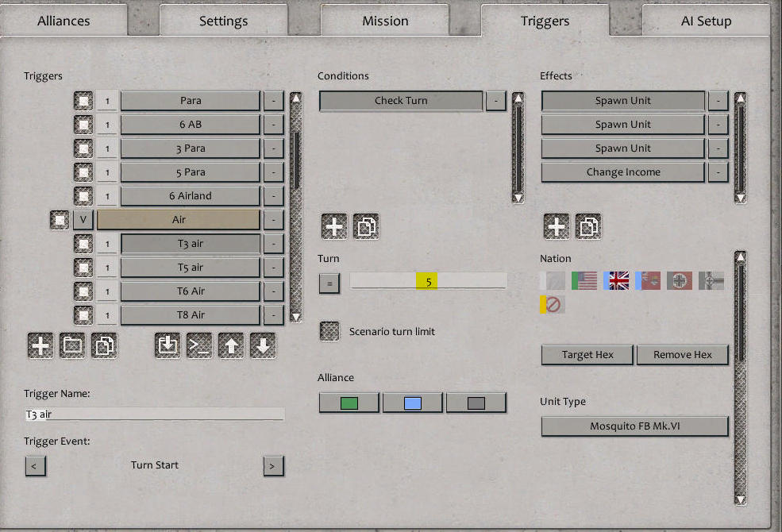Switch to the Mission tab
Image resolution: width=782 pixels, height=532 pixels.
(x=385, y=21)
